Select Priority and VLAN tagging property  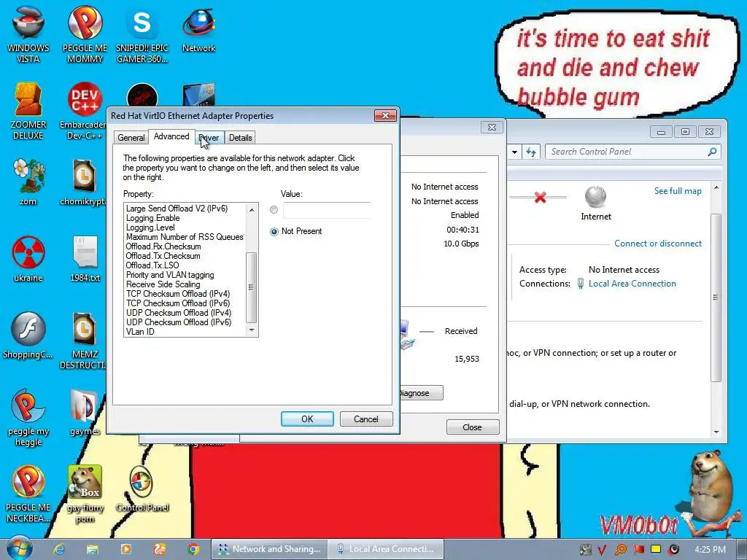pos(170,275)
